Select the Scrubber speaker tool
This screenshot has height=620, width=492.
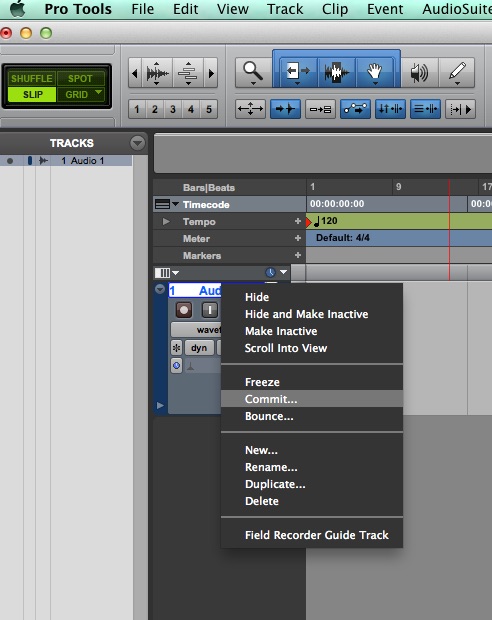pyautogui.click(x=419, y=73)
